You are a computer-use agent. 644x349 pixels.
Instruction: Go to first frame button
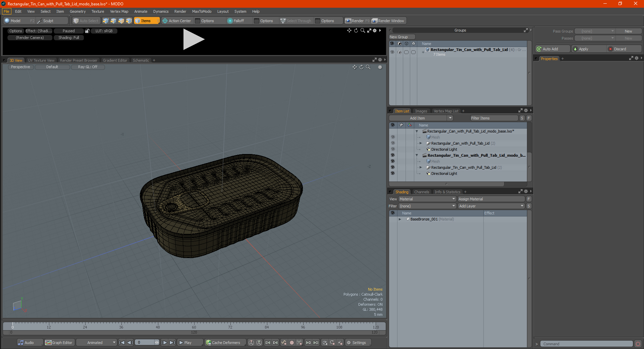pos(122,343)
